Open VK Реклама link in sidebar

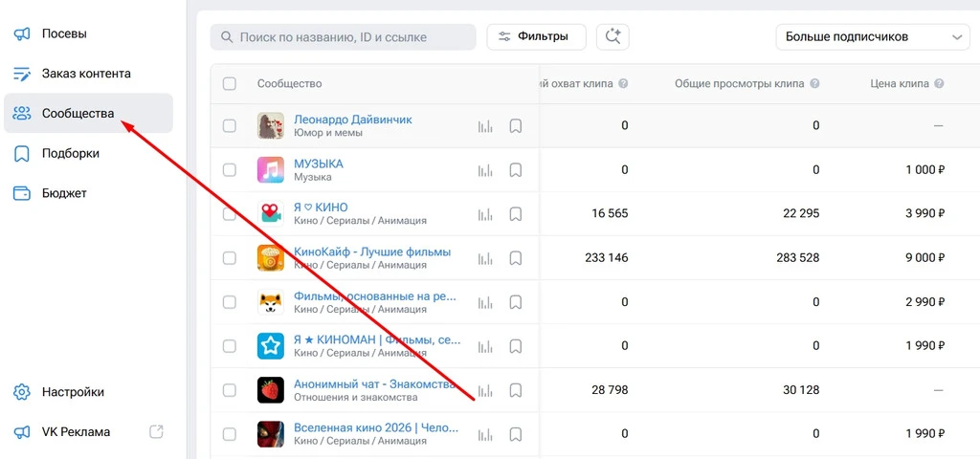pos(88,431)
